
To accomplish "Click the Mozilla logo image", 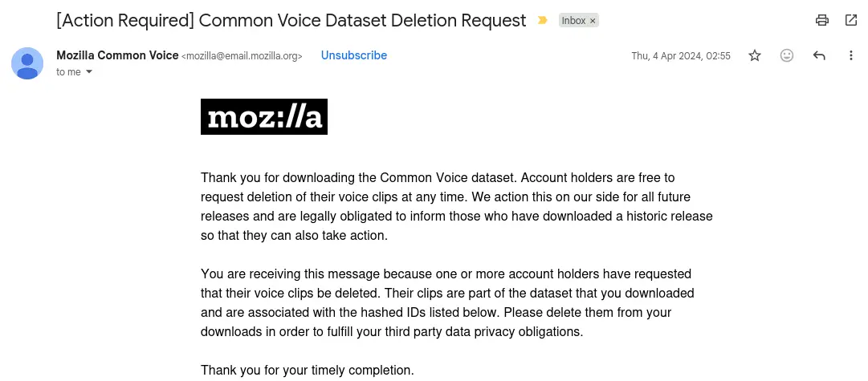I will point(264,117).
